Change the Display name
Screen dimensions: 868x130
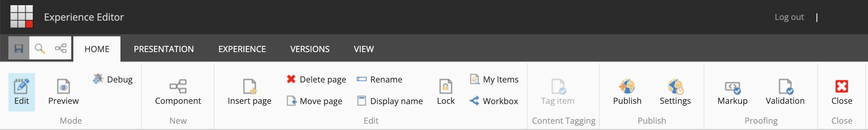pyautogui.click(x=390, y=101)
